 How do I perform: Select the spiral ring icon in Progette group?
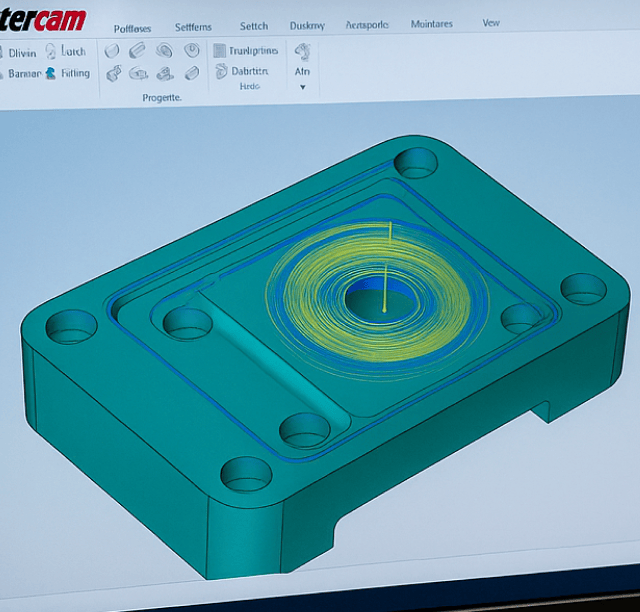tap(164, 51)
